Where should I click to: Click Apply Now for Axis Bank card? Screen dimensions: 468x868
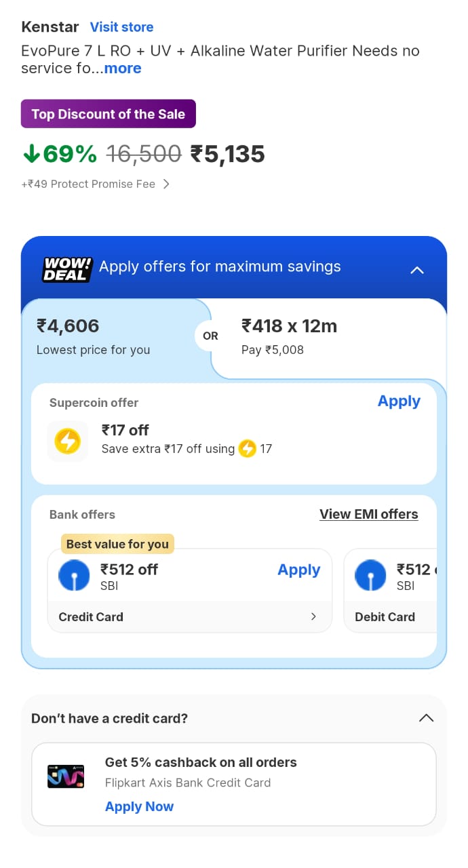click(x=139, y=806)
